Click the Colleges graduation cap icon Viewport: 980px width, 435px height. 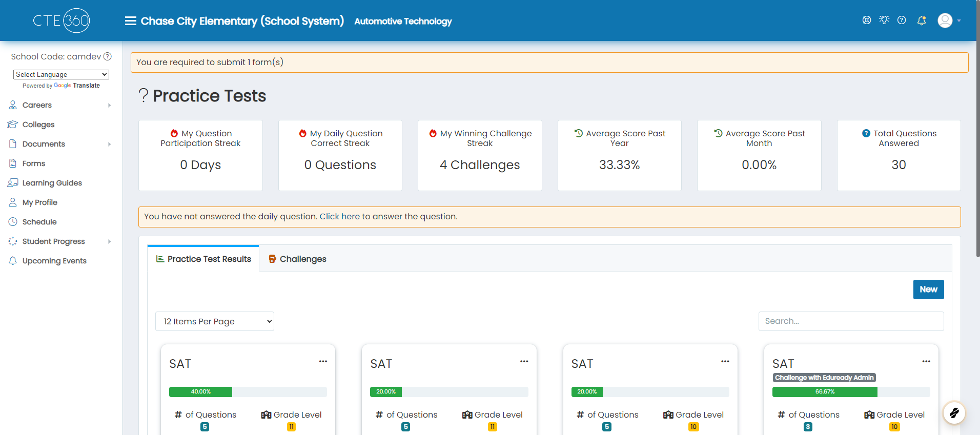13,125
